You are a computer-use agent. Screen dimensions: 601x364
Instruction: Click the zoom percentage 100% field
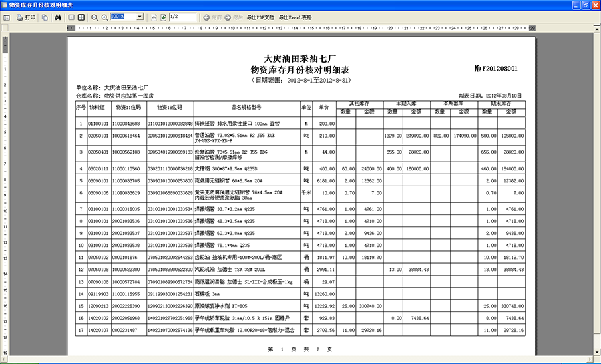(x=123, y=17)
